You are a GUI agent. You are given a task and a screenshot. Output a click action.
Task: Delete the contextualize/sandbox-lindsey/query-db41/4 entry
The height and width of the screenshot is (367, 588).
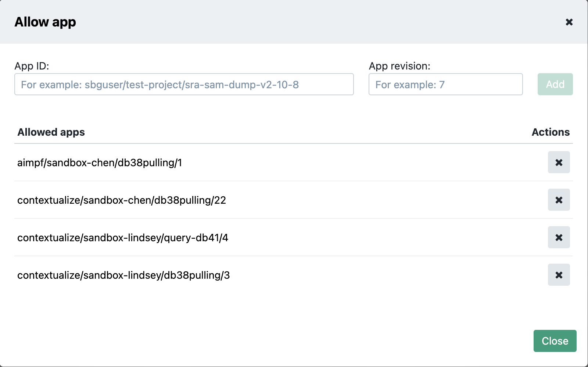[559, 237]
